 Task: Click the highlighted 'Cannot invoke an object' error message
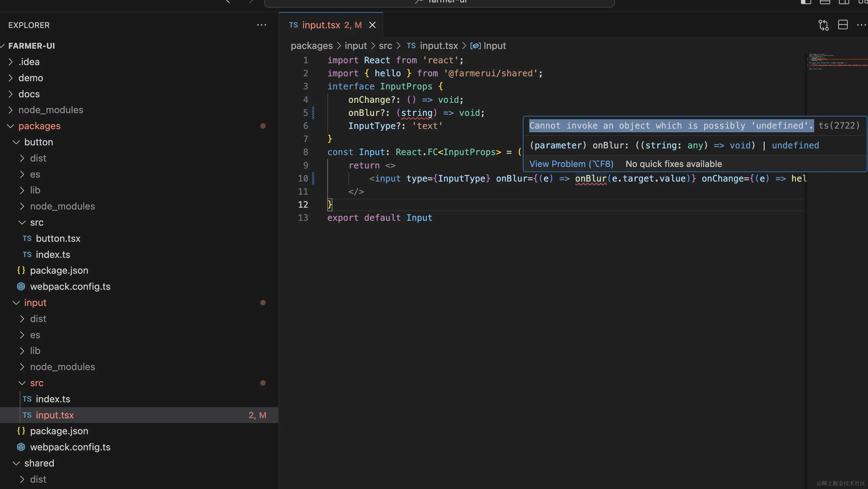tap(671, 126)
